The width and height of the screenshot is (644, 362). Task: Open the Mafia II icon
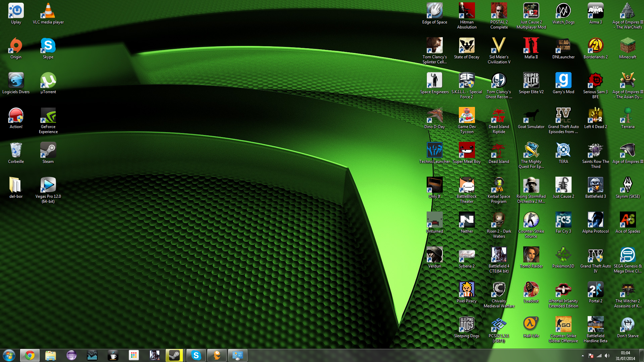[531, 49]
